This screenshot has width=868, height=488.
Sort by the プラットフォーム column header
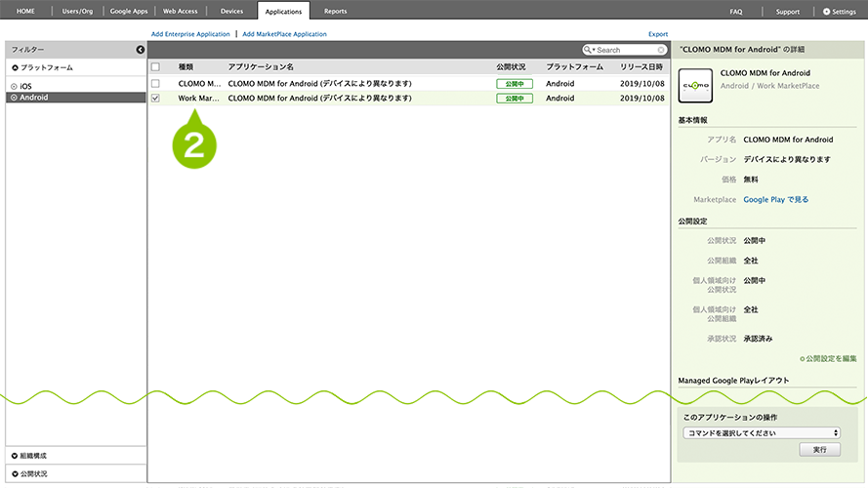575,67
